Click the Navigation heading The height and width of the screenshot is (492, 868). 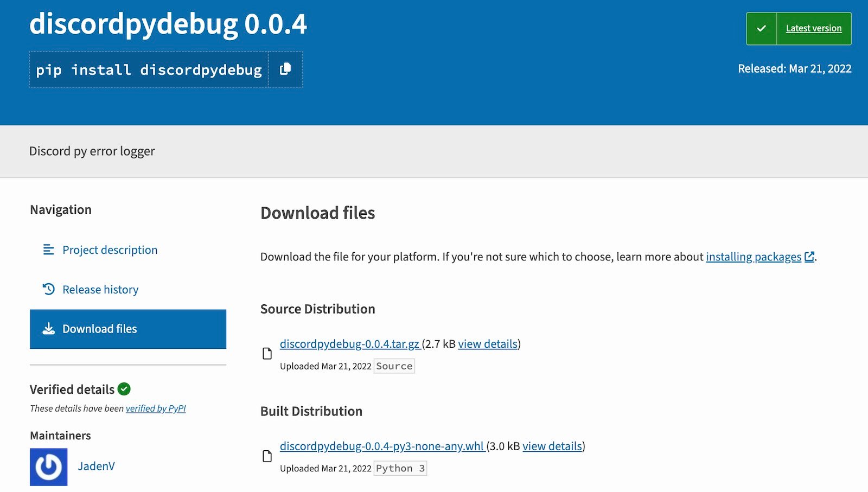coord(61,210)
